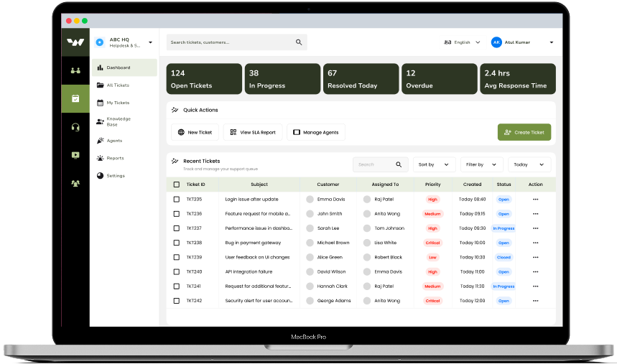Click the Priority column header
Screen dimensions: 617x364
coord(433,185)
